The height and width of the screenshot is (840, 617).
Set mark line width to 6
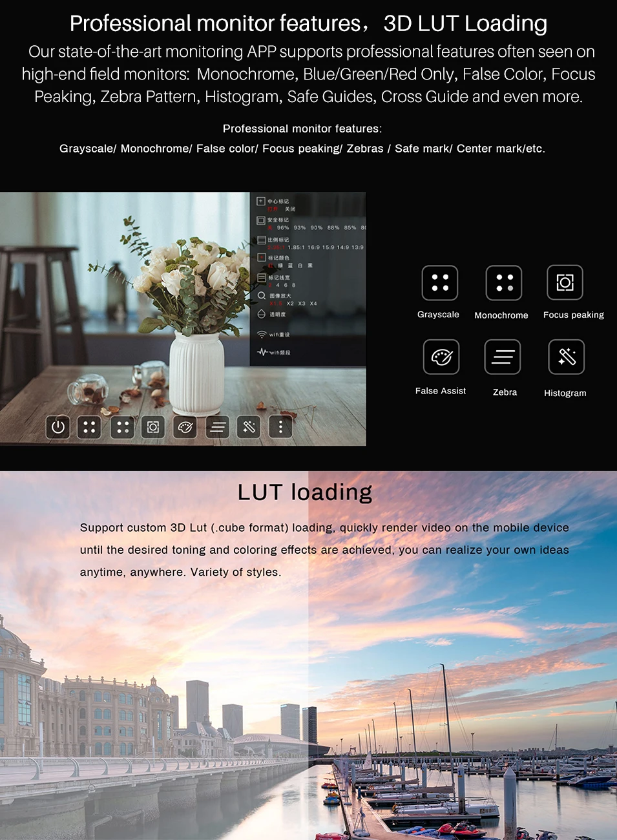coord(286,285)
